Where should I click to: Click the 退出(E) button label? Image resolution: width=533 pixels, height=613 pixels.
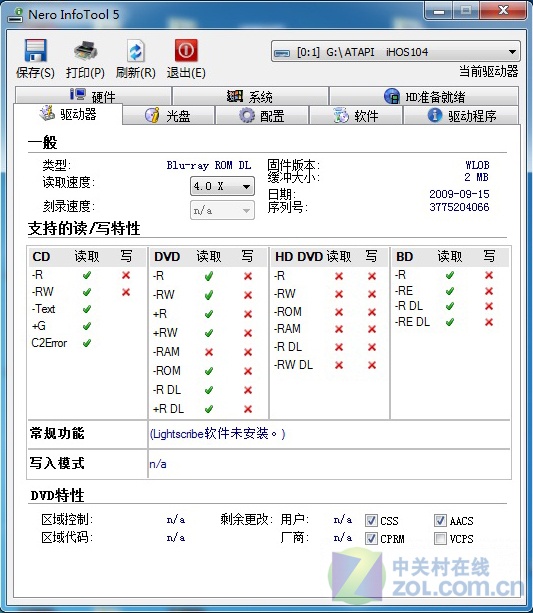[186, 73]
